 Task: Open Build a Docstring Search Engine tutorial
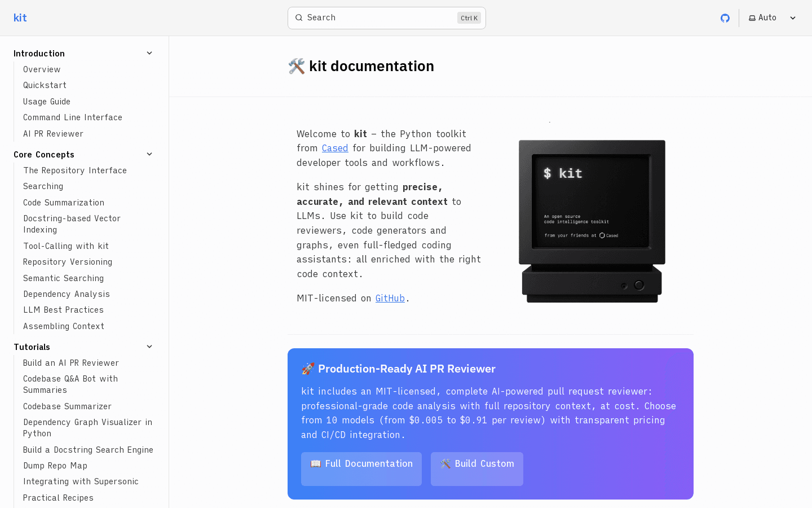click(x=88, y=450)
